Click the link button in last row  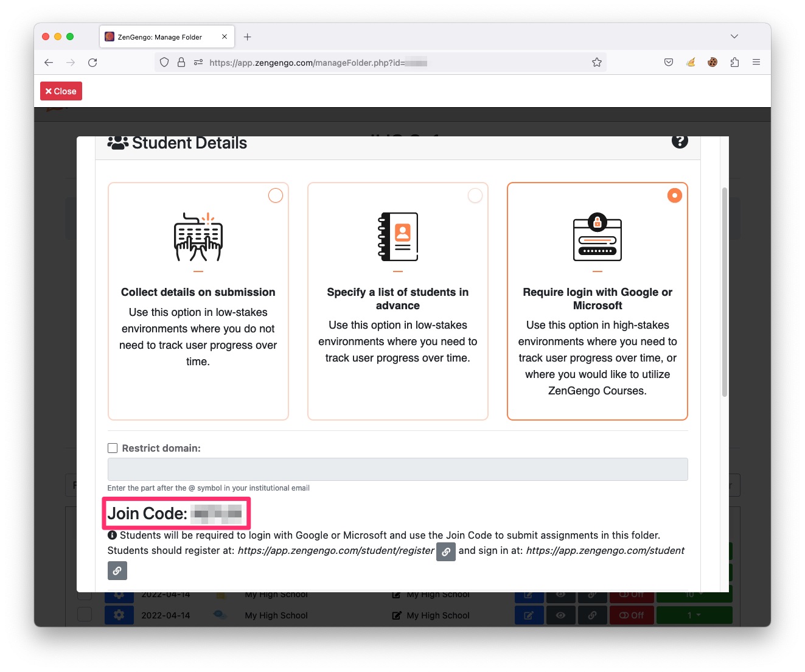(x=592, y=615)
